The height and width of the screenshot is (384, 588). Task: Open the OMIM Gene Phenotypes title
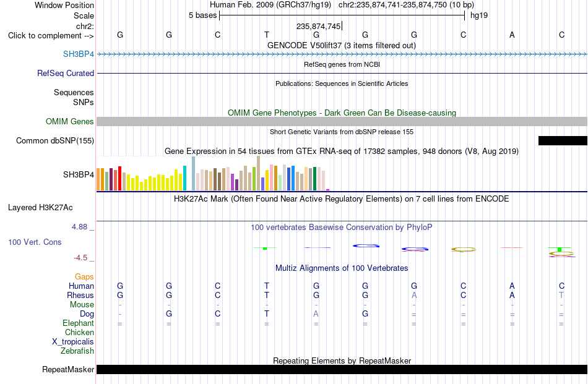coord(342,113)
